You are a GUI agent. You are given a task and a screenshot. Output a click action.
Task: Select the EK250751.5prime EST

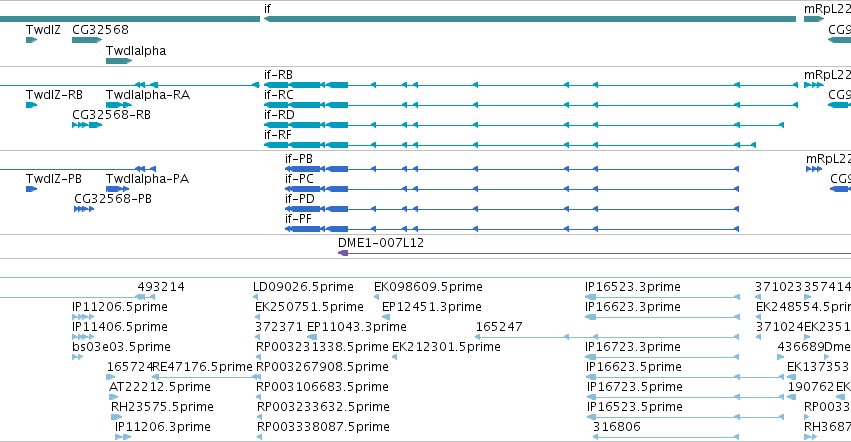click(258, 317)
